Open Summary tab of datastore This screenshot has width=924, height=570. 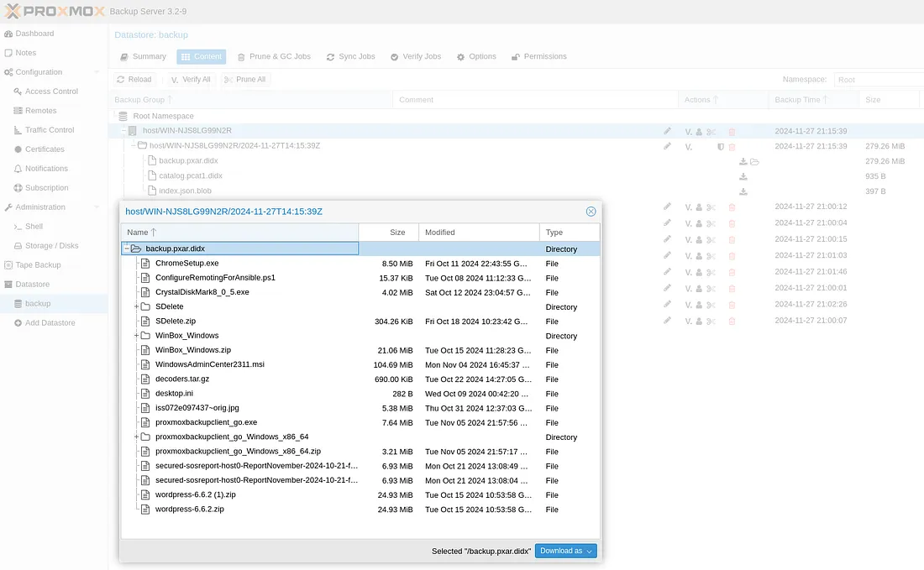point(143,56)
